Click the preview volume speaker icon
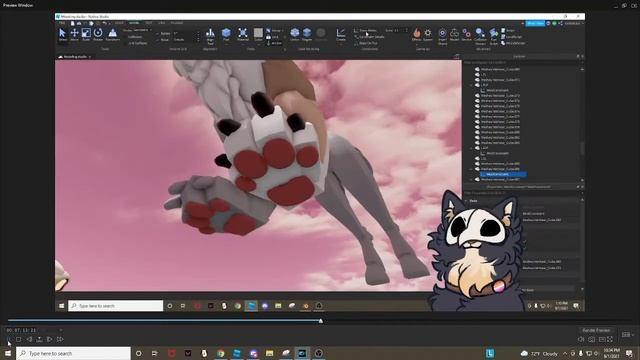This screenshot has width=640, height=360. point(581,339)
